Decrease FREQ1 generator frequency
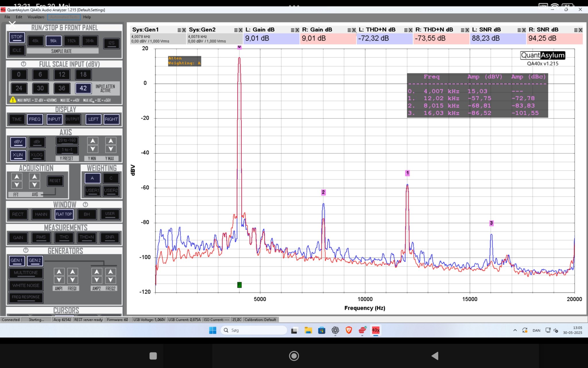The image size is (588, 368). [73, 280]
